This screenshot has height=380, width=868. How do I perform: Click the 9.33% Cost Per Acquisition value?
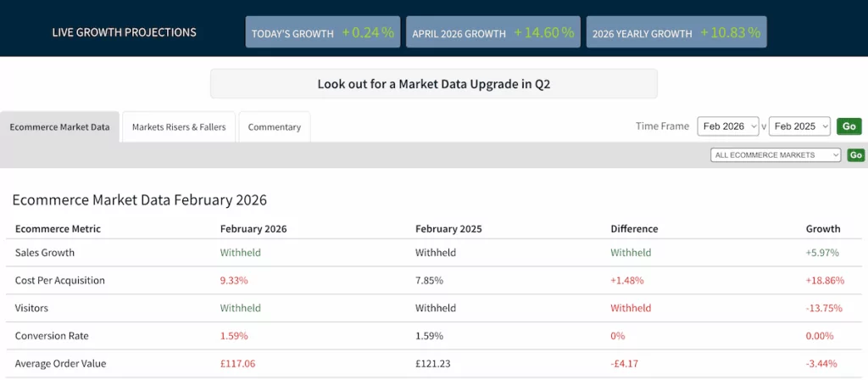234,280
